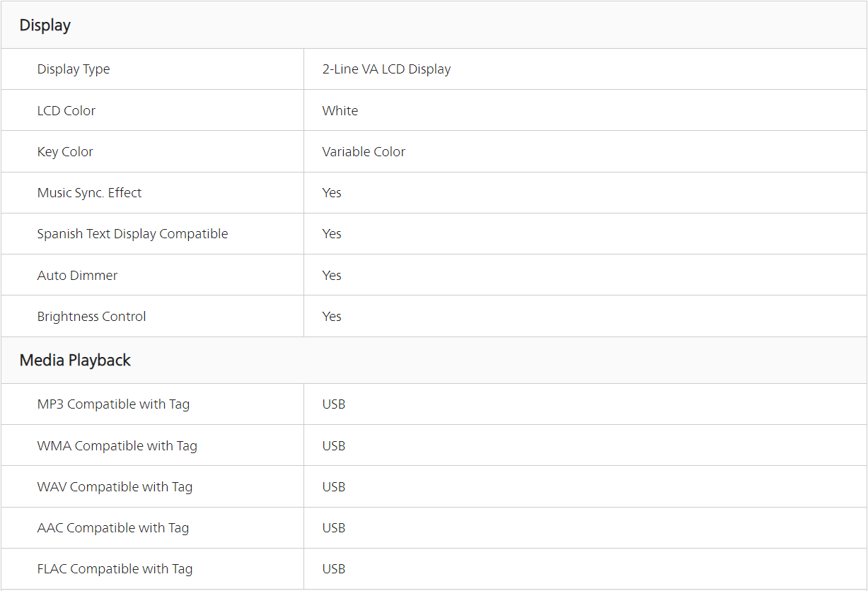Click Yes value beside Music Sync. Effect
The width and height of the screenshot is (868, 591).
click(332, 193)
